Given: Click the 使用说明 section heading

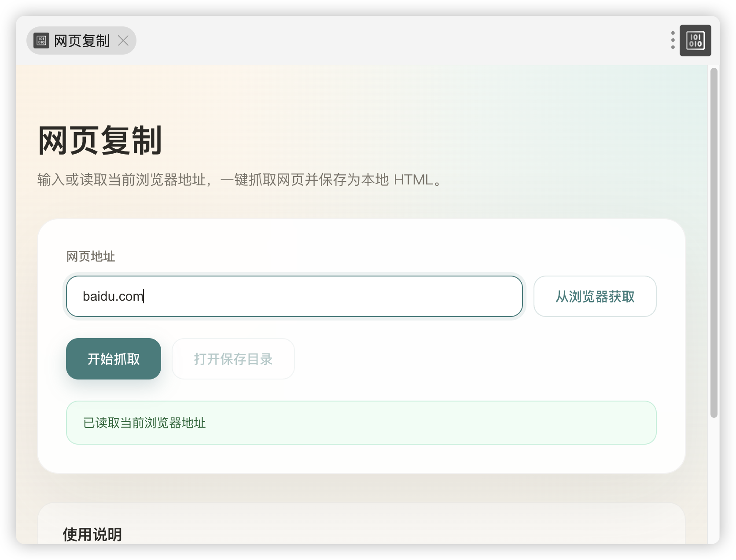Looking at the screenshot, I should point(92,534).
